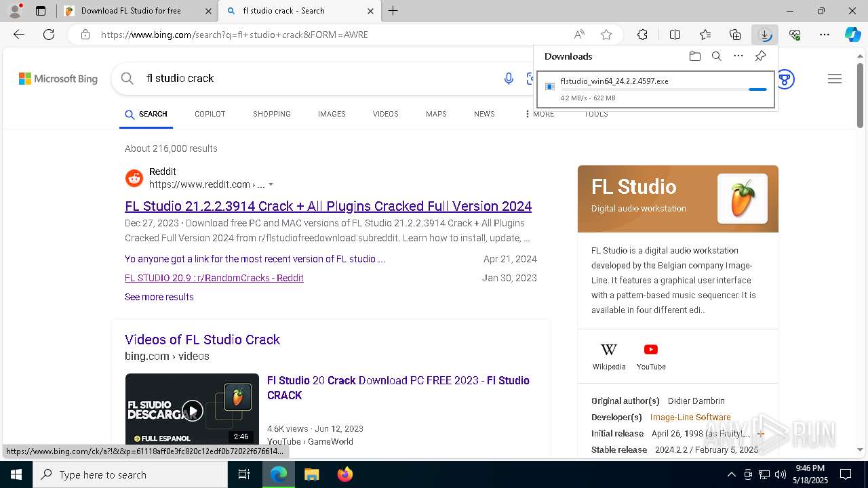868x488 pixels.
Task: Open Edge Settings and more menu
Action: [825, 35]
